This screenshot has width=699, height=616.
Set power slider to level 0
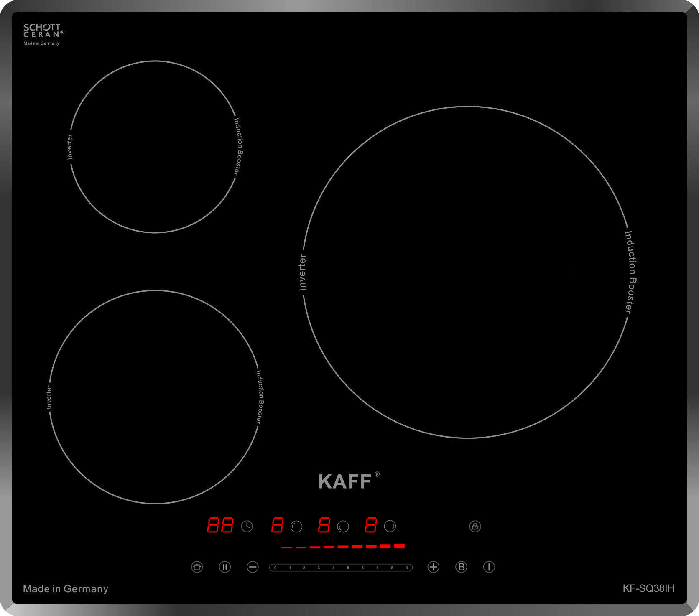tap(275, 568)
